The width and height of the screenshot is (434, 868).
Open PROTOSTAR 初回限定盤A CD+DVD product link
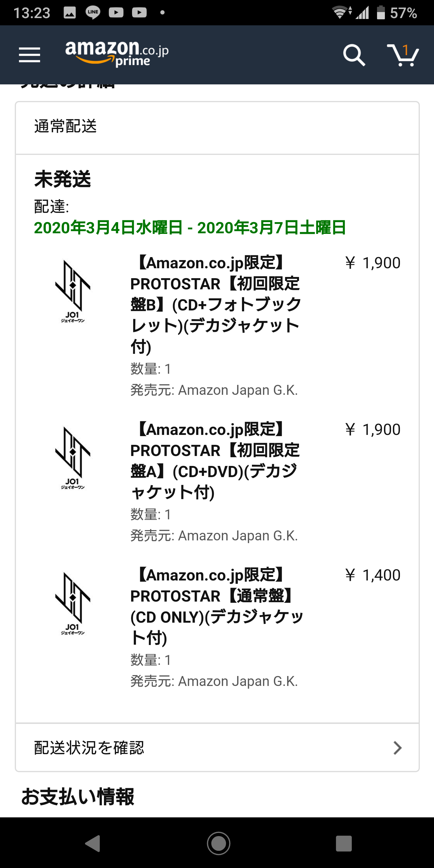[x=215, y=461]
